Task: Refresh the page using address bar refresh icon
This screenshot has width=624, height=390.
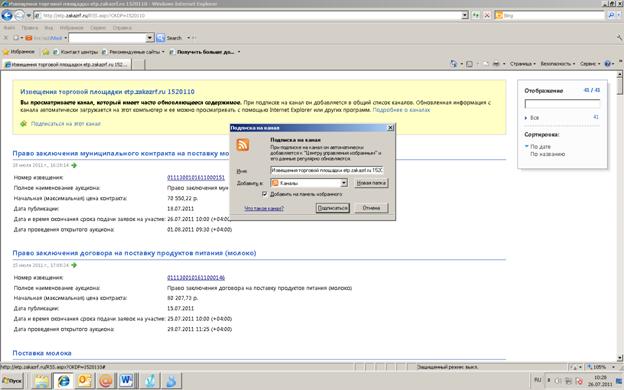Action: [x=476, y=16]
